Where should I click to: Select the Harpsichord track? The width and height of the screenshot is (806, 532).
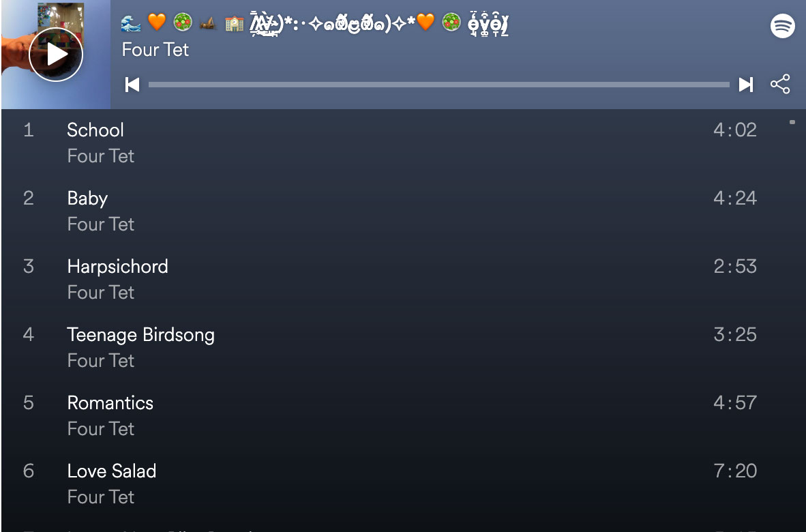pos(389,280)
